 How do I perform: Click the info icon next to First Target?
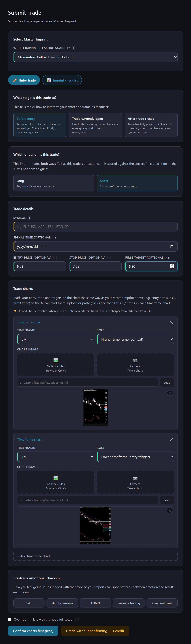(168, 258)
